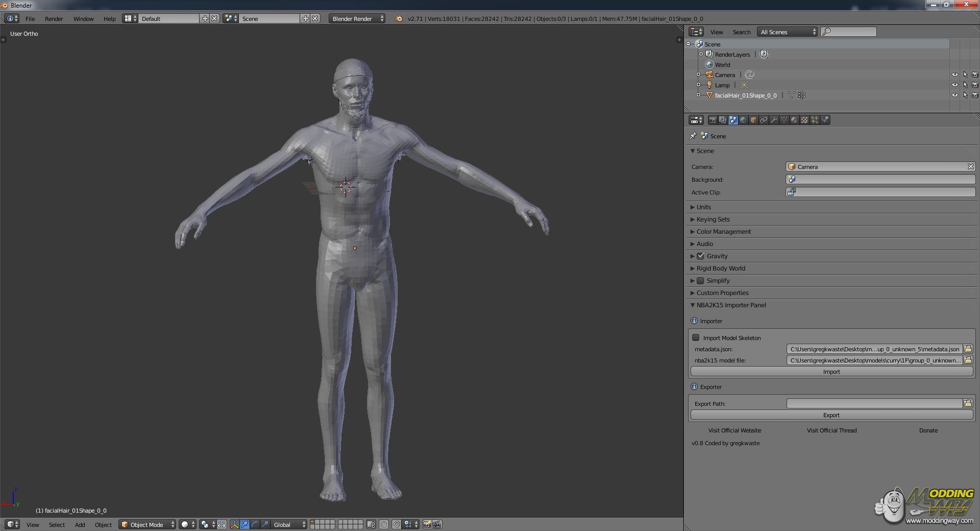Viewport: 980px width, 531px height.
Task: Open the Add menu in viewport header
Action: (x=80, y=524)
